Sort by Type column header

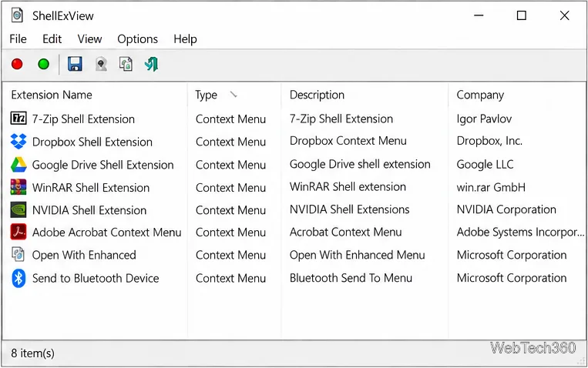point(206,95)
